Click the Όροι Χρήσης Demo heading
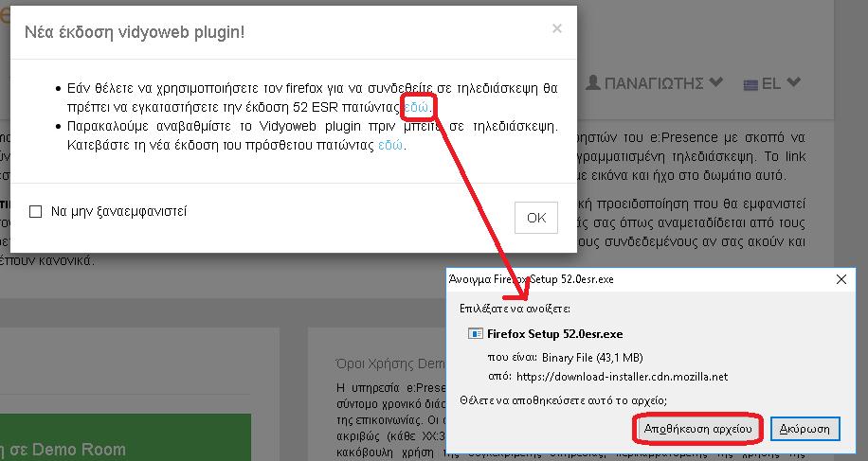Image resolution: width=868 pixels, height=461 pixels. coord(390,363)
